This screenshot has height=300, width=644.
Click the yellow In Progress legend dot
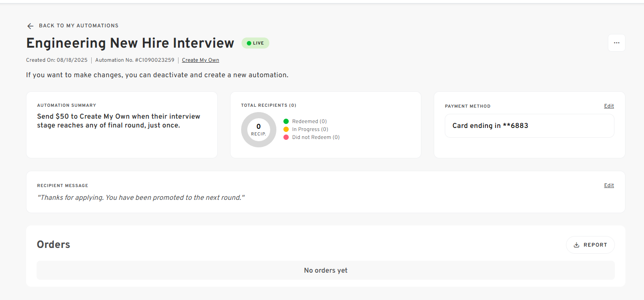coord(286,129)
